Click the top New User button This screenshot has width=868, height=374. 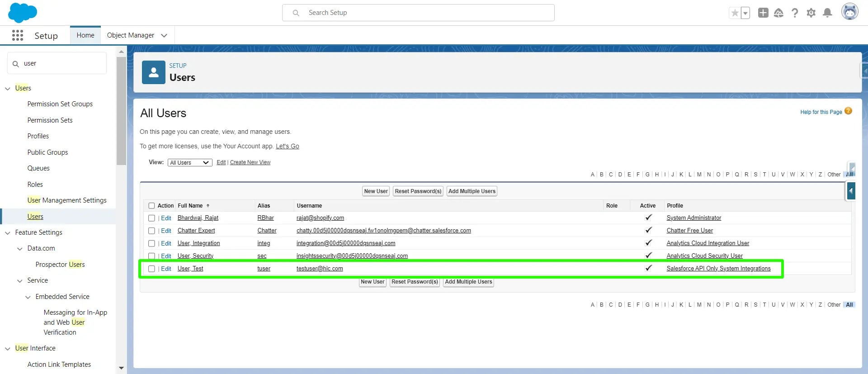pyautogui.click(x=376, y=191)
